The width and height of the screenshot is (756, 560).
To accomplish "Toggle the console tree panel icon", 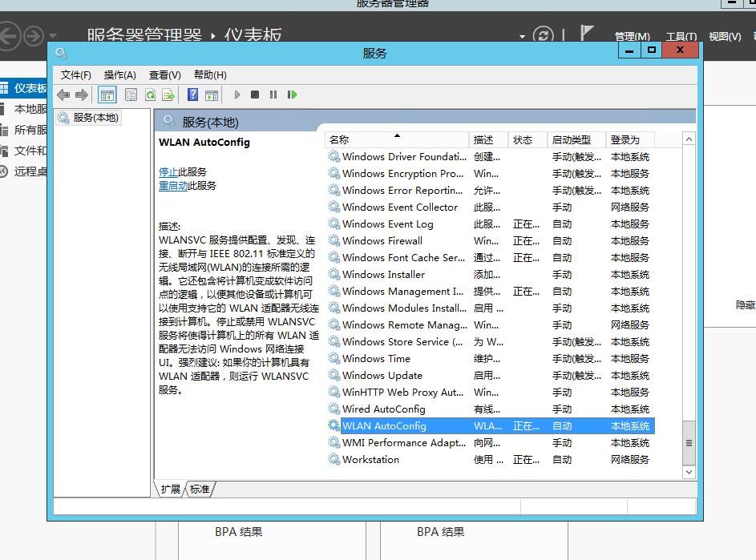I will [107, 95].
